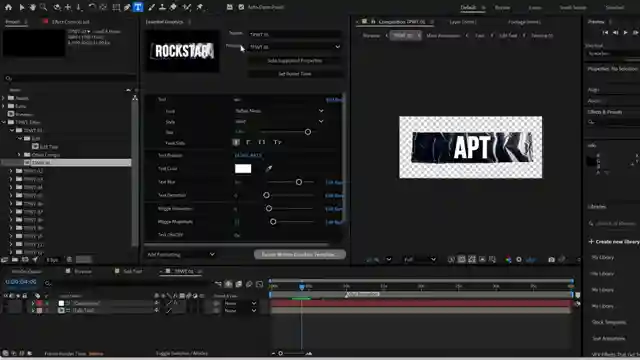
Task: Go to the Home screen icon
Action: click(x=8, y=7)
